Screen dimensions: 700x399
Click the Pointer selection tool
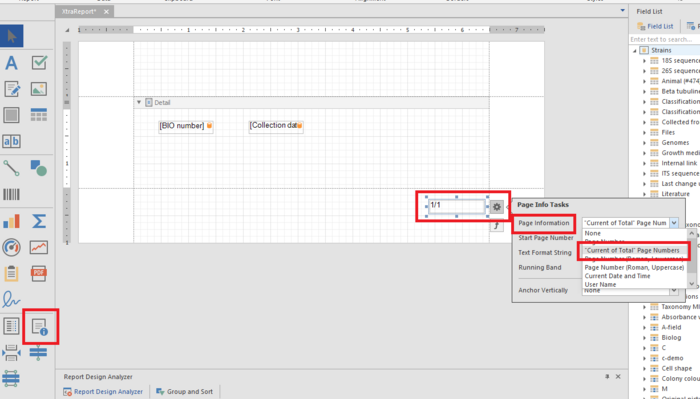click(12, 36)
